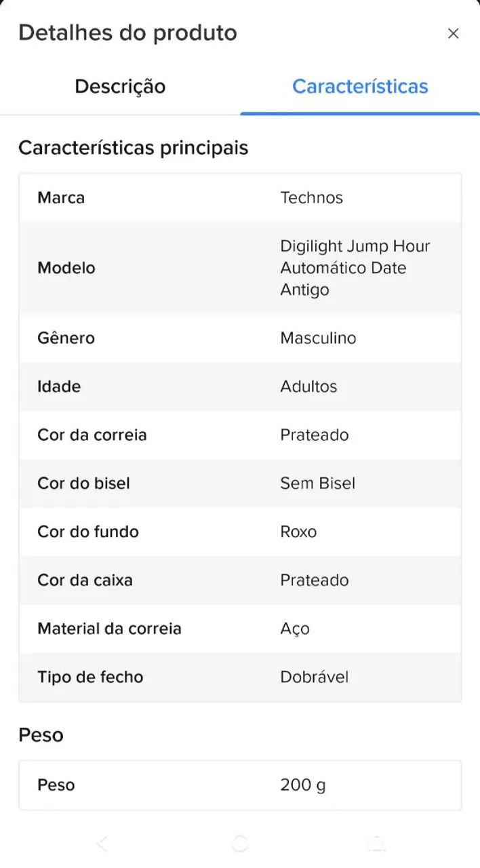Tap the Android back navigation icon
Image resolution: width=480 pixels, height=868 pixels.
pyautogui.click(x=102, y=843)
